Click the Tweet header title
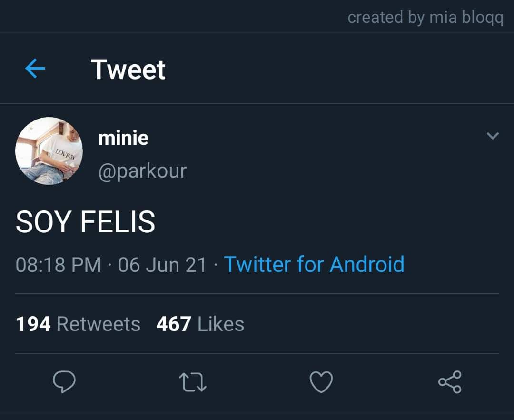514x420 pixels. point(128,70)
